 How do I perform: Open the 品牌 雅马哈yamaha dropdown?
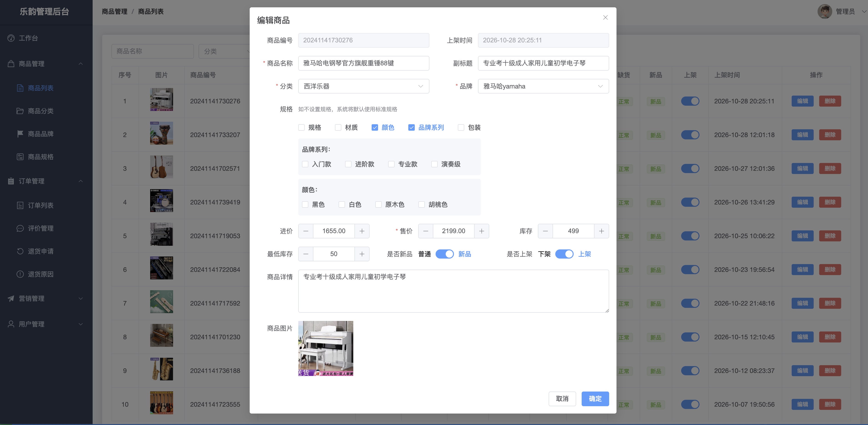click(543, 86)
